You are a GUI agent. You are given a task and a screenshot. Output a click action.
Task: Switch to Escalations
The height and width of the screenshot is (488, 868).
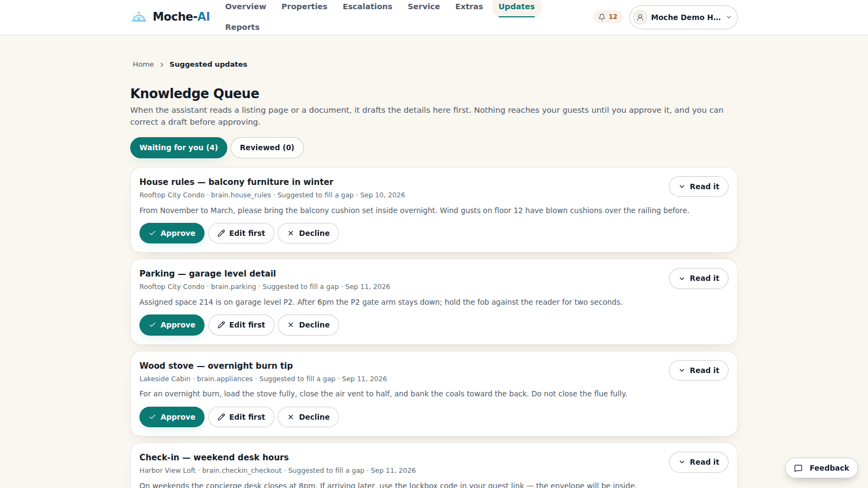pos(367,7)
